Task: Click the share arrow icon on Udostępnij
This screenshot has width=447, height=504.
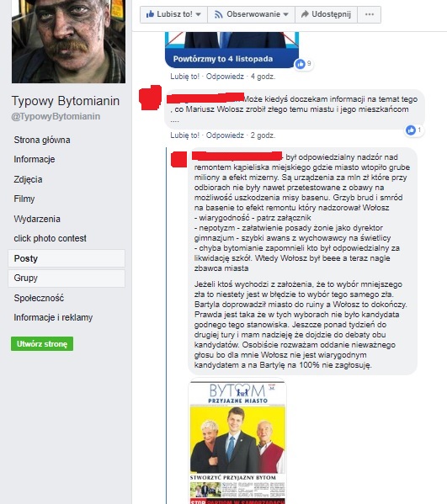Action: click(x=305, y=14)
